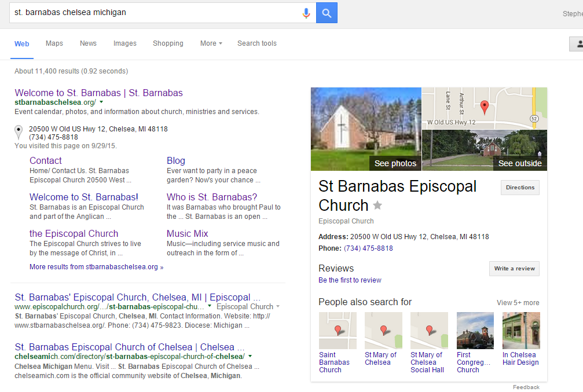Viewport: 583px width, 392px height.
Task: Click the Saint Barnabas Church map thumbnail
Action: [x=338, y=330]
